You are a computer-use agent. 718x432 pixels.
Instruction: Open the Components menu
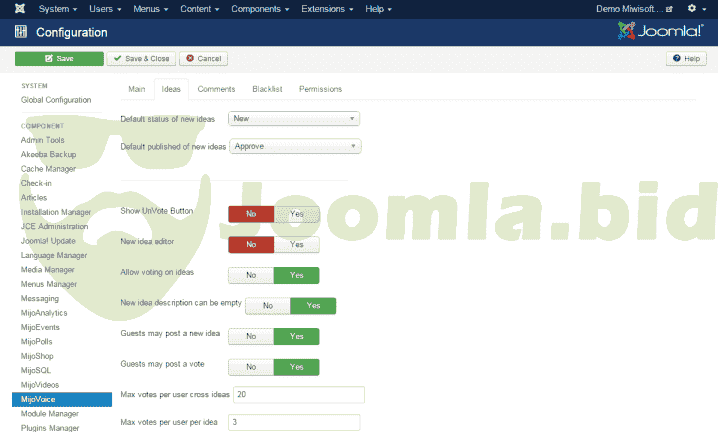click(260, 9)
